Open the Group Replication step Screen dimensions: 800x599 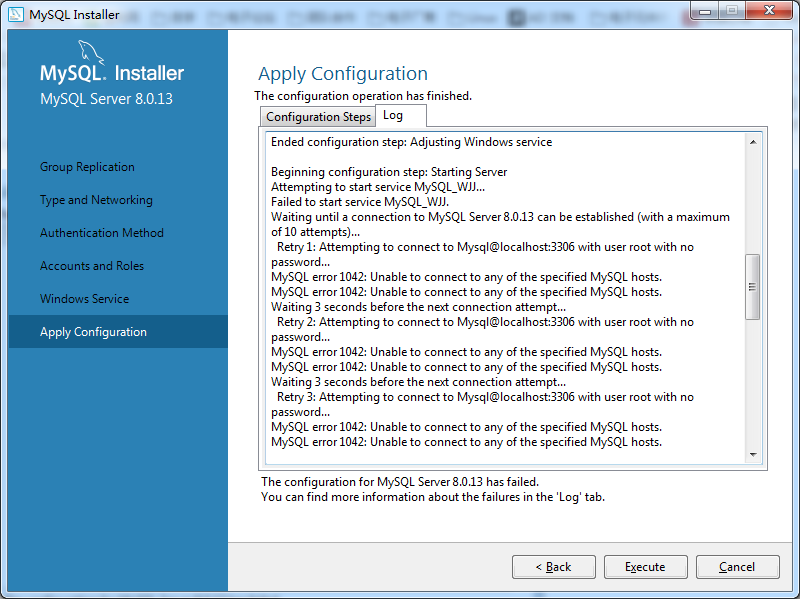(x=87, y=167)
